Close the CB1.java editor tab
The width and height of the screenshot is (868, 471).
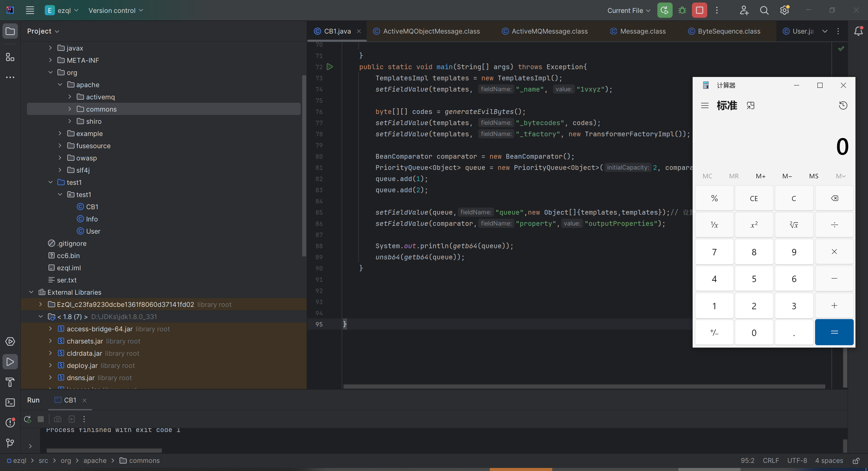359,31
